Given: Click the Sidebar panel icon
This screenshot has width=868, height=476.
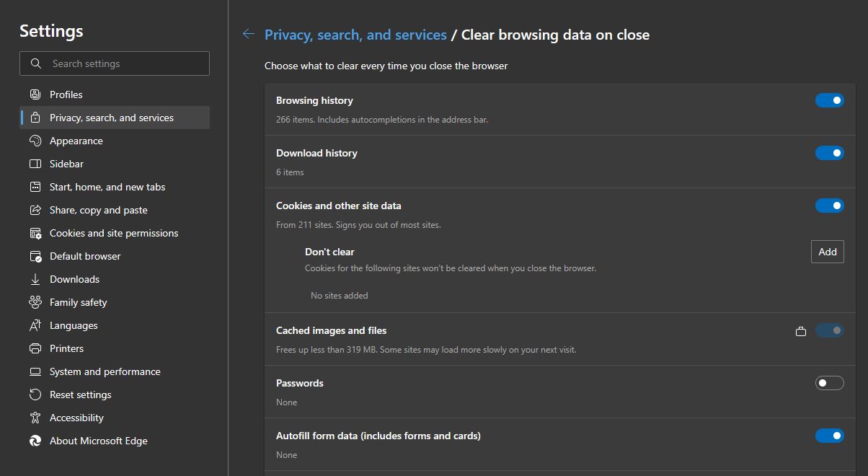Looking at the screenshot, I should [35, 164].
